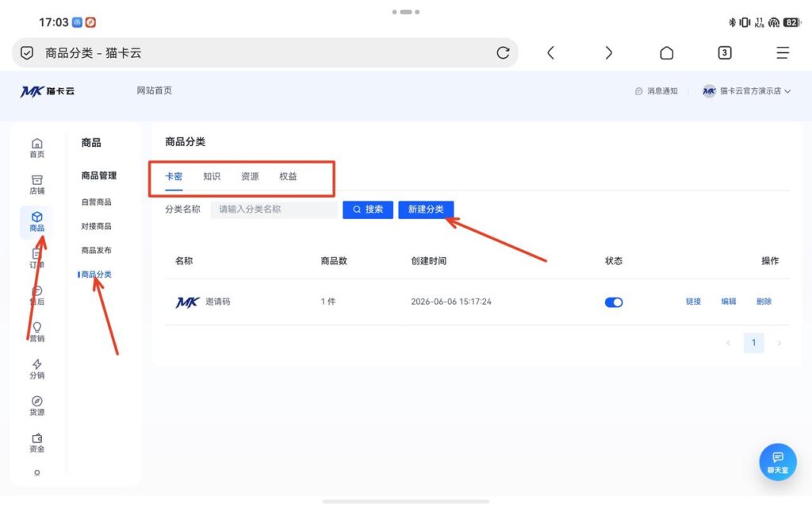
Task: Reload the page with the refresh icon
Action: pyautogui.click(x=503, y=53)
